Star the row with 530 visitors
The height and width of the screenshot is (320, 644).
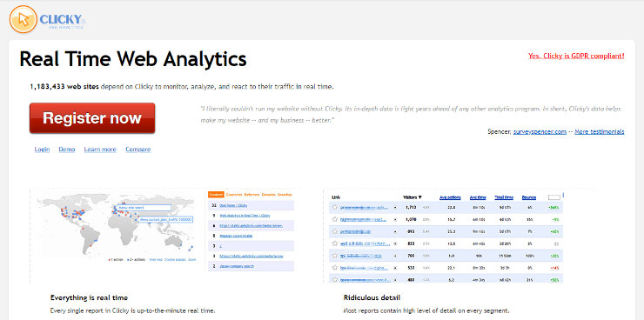[335, 268]
